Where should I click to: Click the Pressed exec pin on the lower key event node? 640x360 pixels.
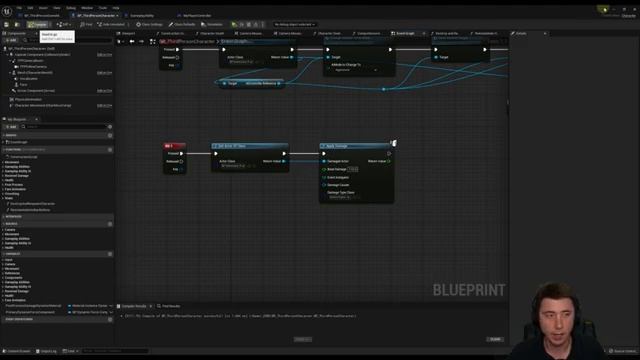(x=182, y=153)
